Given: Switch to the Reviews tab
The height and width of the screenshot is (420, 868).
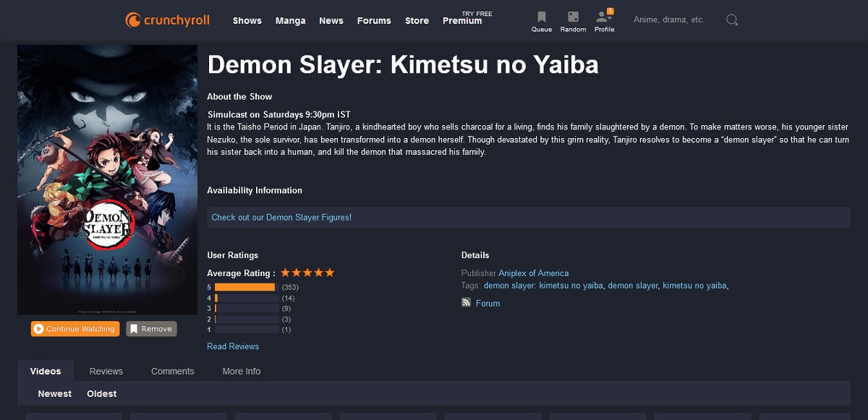Looking at the screenshot, I should point(106,371).
